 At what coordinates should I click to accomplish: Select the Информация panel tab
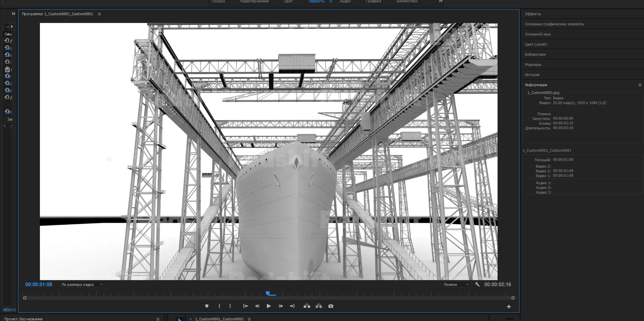coord(536,85)
